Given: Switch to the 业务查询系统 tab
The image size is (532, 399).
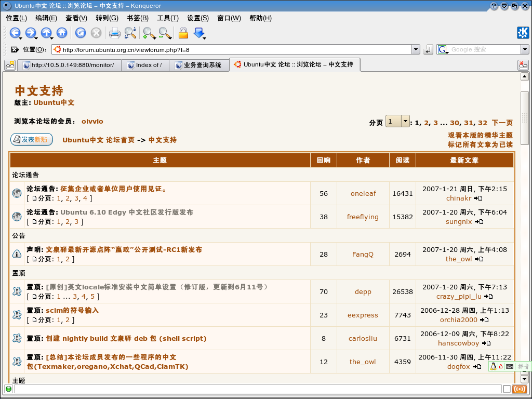Looking at the screenshot, I should point(198,65).
